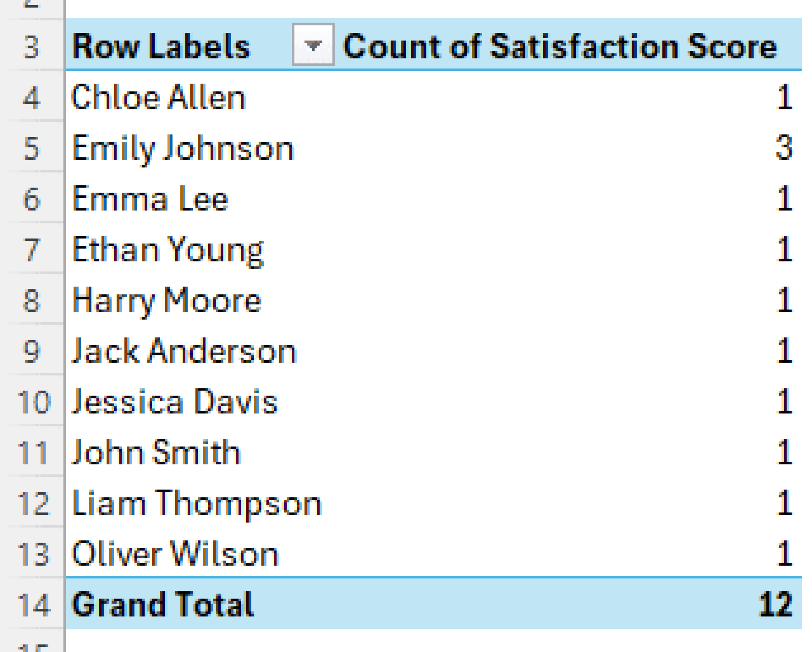Select the Grand Total label cell
Viewport: 812px width, 652px height.
click(163, 604)
